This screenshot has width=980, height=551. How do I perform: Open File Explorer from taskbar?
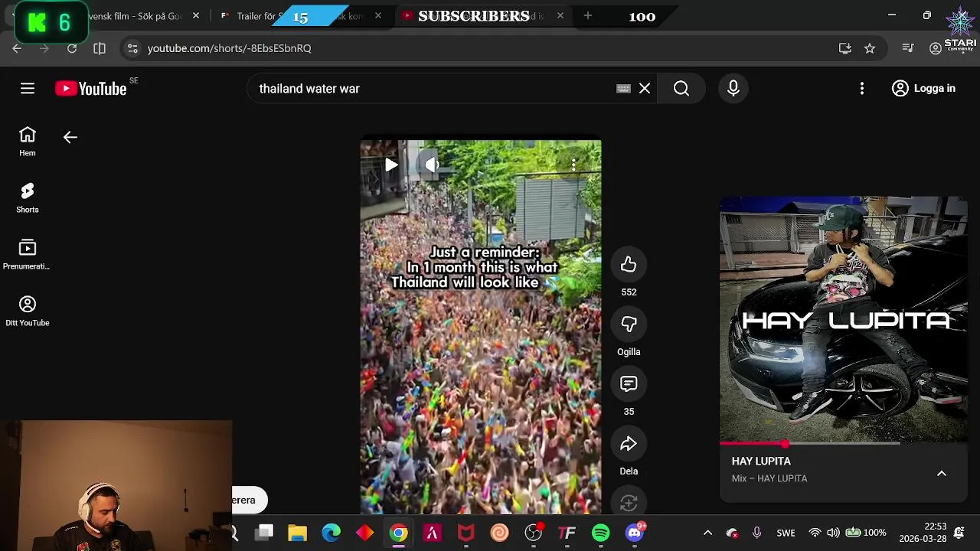click(297, 533)
